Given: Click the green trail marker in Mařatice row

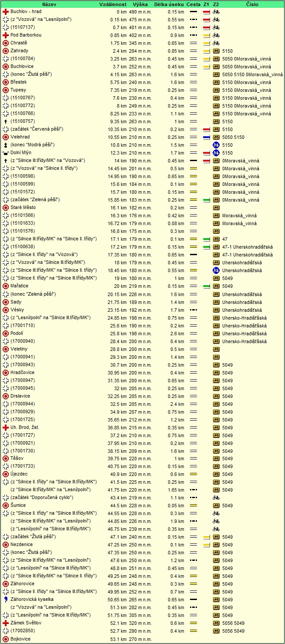Looking at the screenshot, I should [207, 286].
